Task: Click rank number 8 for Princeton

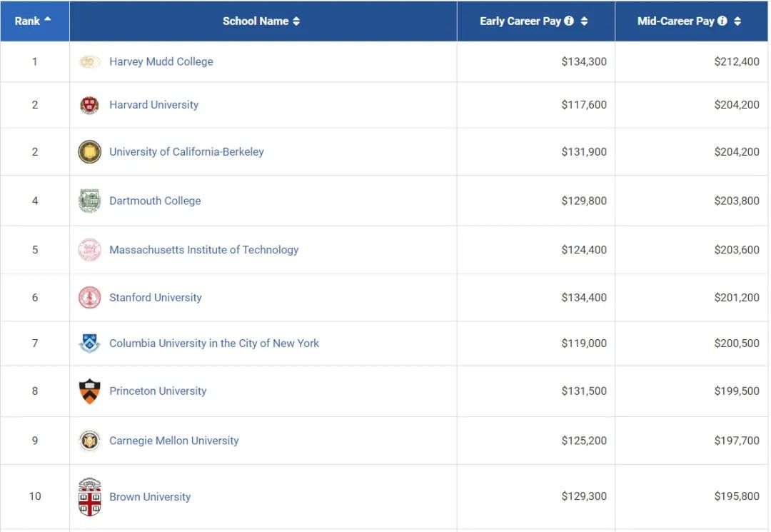Action: point(35,391)
